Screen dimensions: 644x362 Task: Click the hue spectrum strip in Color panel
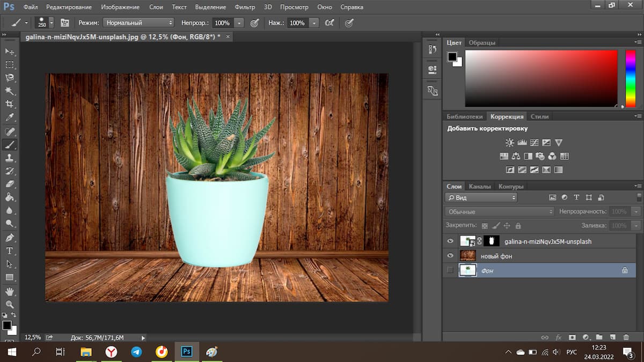[x=630, y=78]
